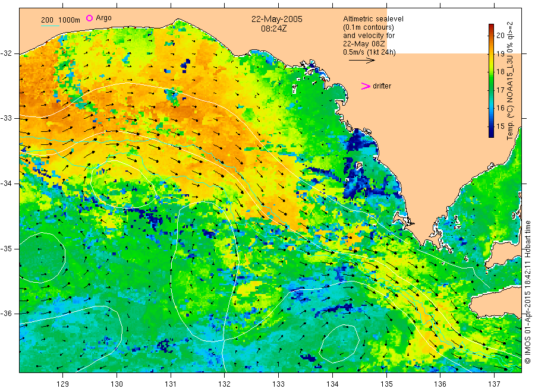Click the color bar value 20
This screenshot has height=392, width=535.
500,35
